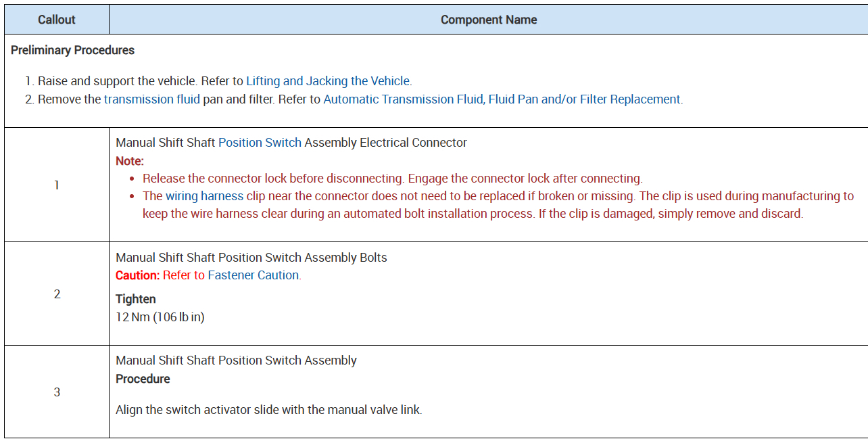Viewport: 868px width, 441px height.
Task: Open Automatic Transmission Fluid, Fluid Pan and/or Filter Replacement link
Action: 502,99
